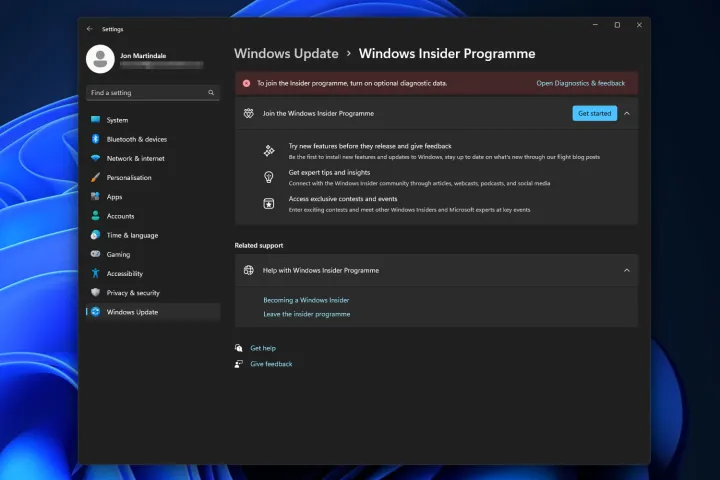Click Access exclusive contests and events text

pos(343,199)
